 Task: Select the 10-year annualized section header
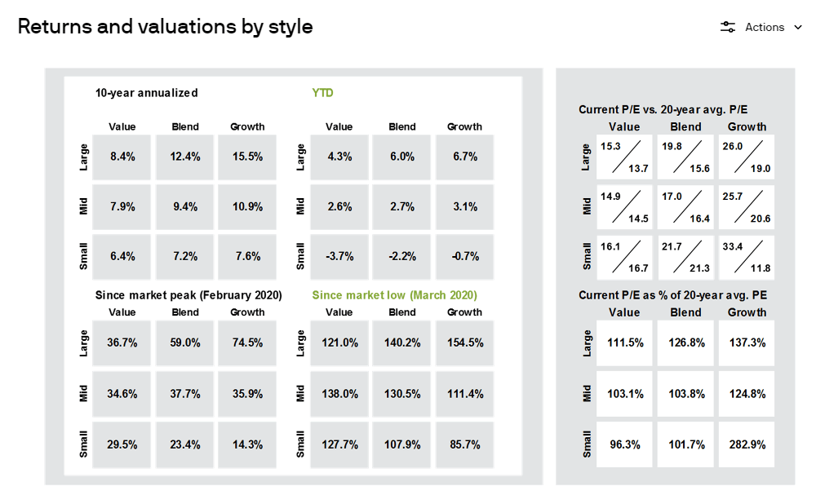(147, 93)
